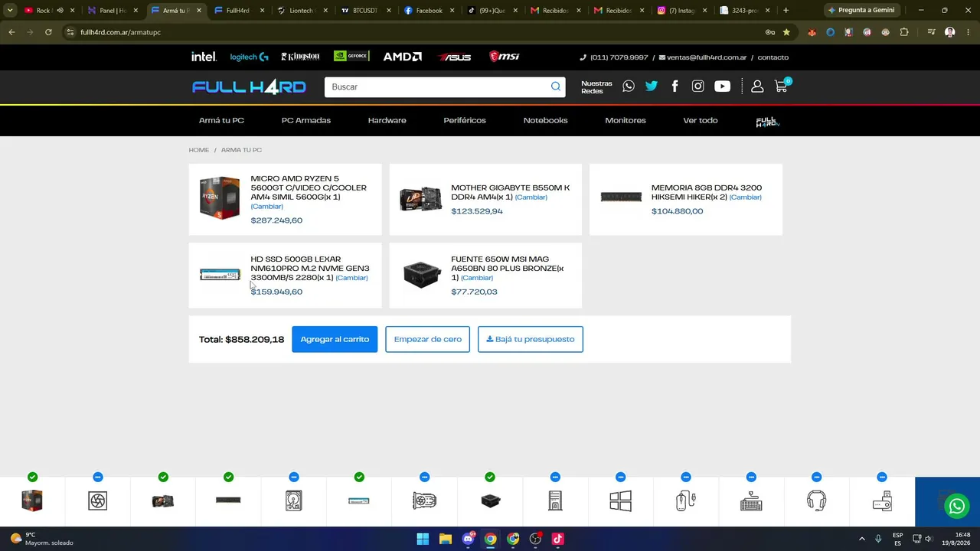Open the store's Instagram page
Viewport: 980px width, 551px height.
(x=697, y=86)
